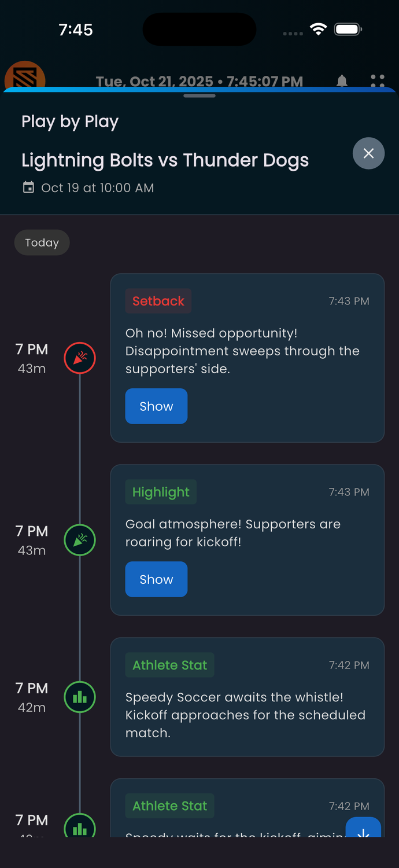Open the Tue, Oct 21 date display
Screen dimensions: 399x868
pos(199,81)
